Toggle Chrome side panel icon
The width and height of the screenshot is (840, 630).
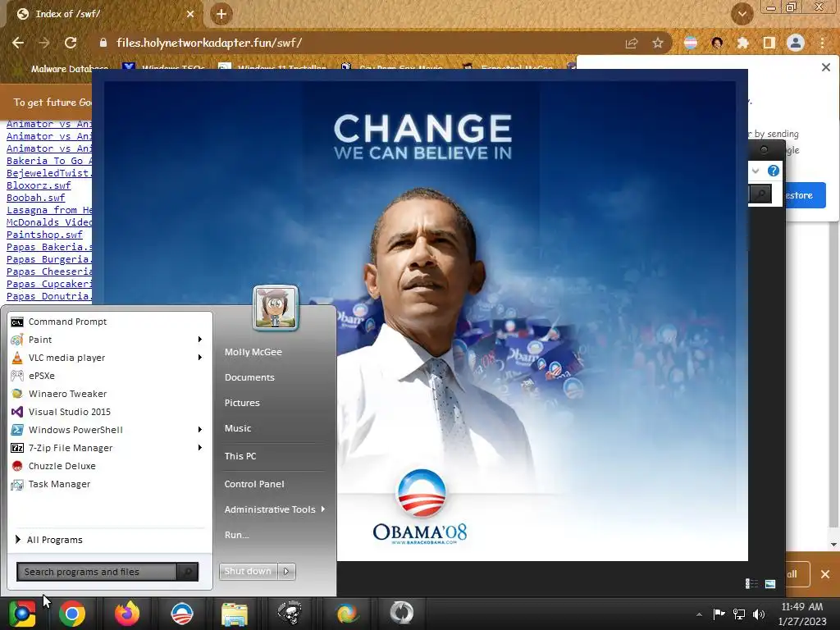(x=769, y=43)
